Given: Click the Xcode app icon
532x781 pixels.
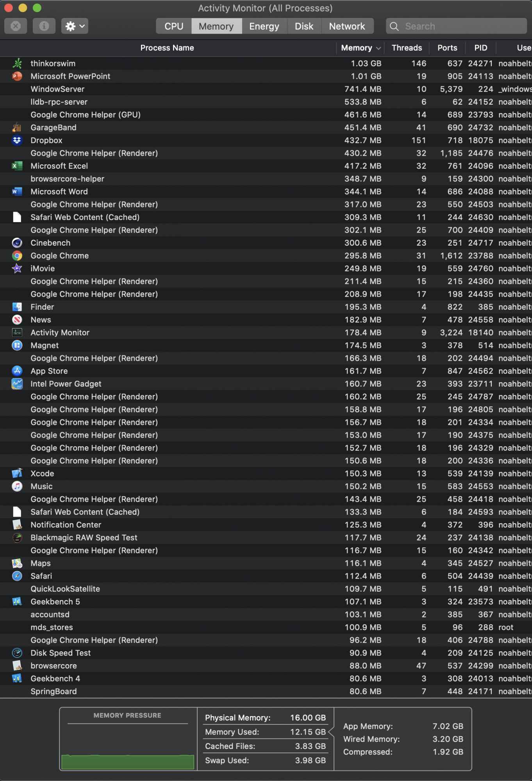Looking at the screenshot, I should click(x=17, y=473).
